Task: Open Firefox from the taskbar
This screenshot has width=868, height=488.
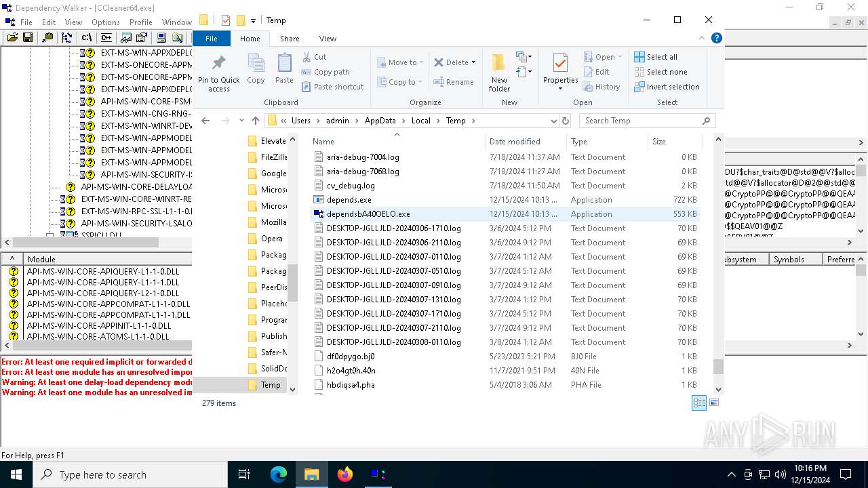Action: 345,474
